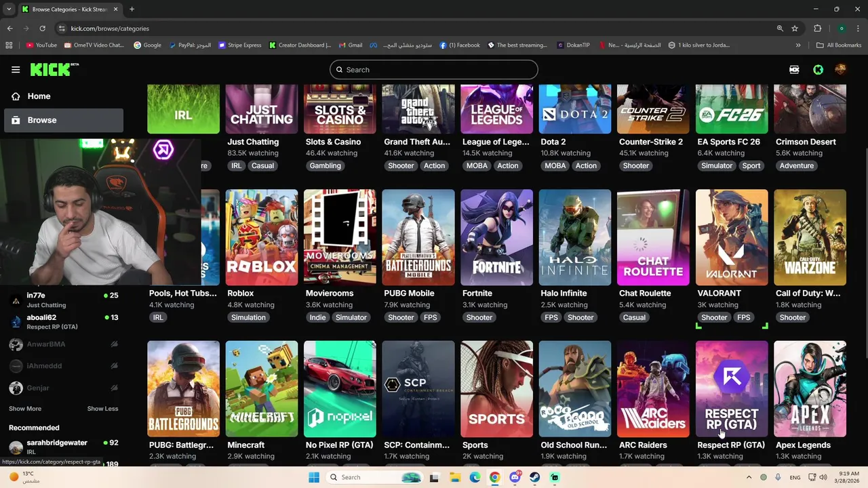Open the Roblox category cover
Image resolution: width=868 pixels, height=488 pixels.
coord(261,237)
